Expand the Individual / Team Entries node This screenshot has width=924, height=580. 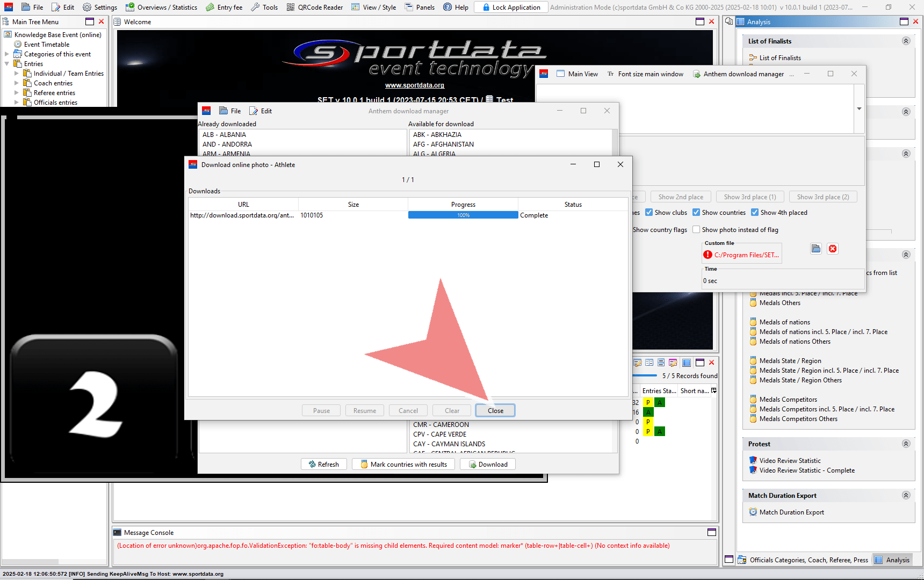[x=16, y=74]
